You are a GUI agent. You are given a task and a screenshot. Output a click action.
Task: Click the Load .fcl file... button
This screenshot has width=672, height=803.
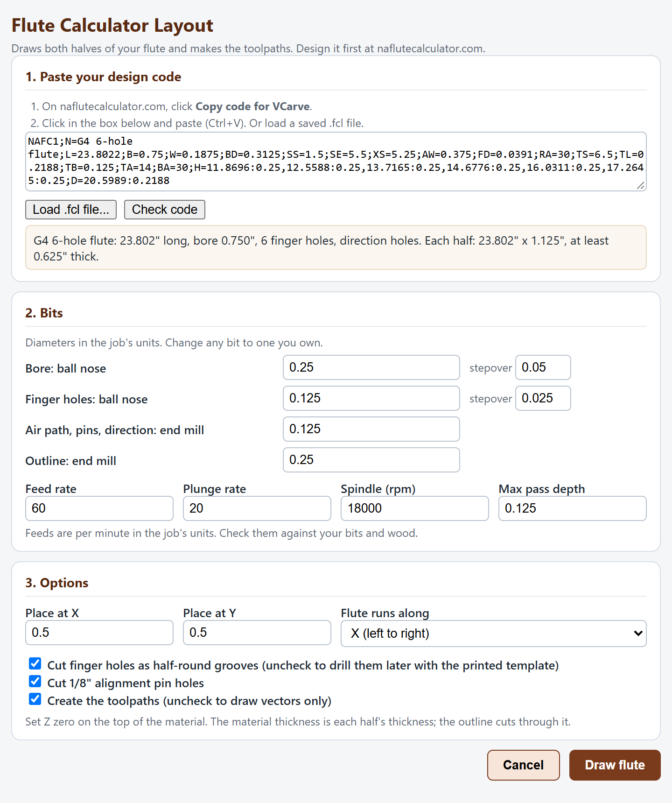point(71,210)
